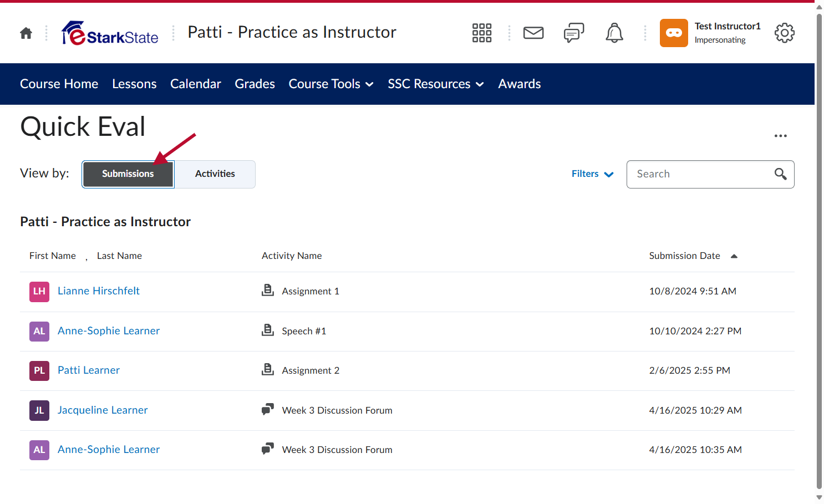This screenshot has width=824, height=504.
Task: Click the PL avatar of Patti Learner
Action: [39, 370]
